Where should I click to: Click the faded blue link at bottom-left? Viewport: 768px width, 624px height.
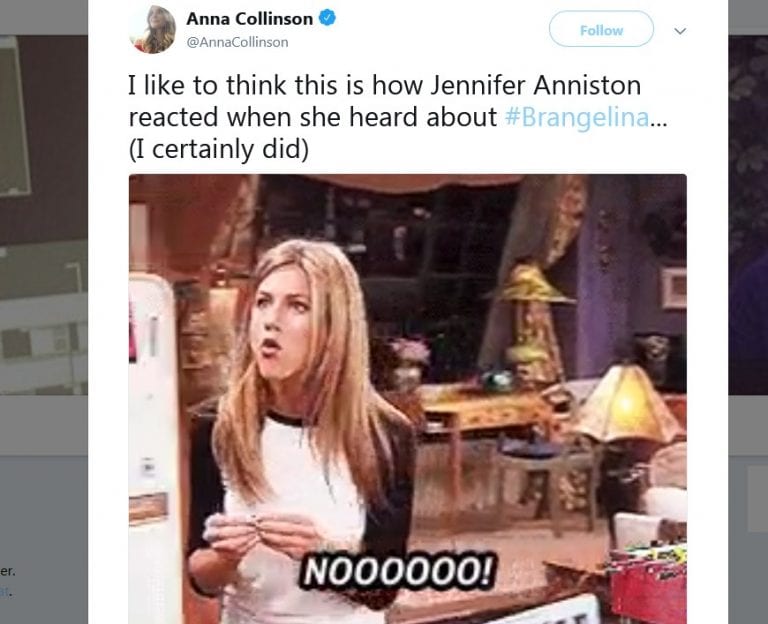tap(5, 591)
